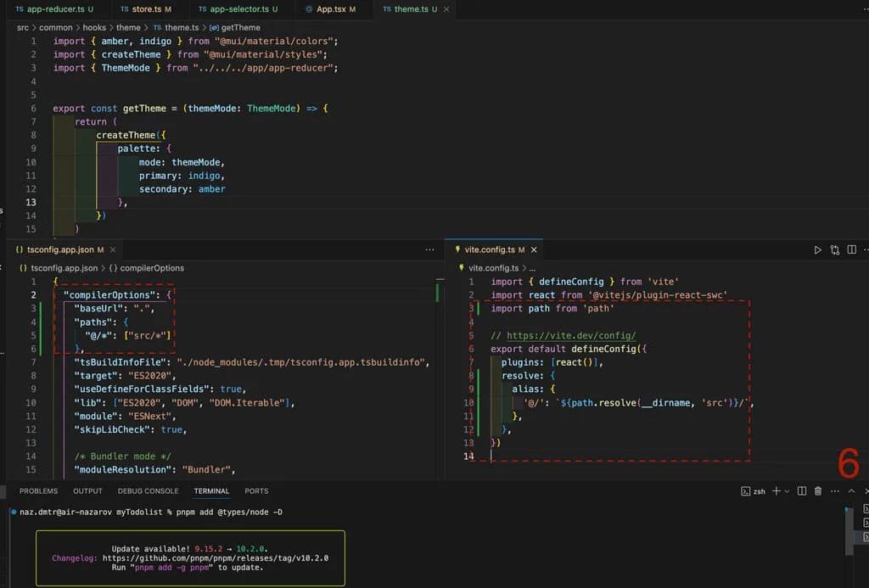Select the zsh terminal label

(754, 491)
